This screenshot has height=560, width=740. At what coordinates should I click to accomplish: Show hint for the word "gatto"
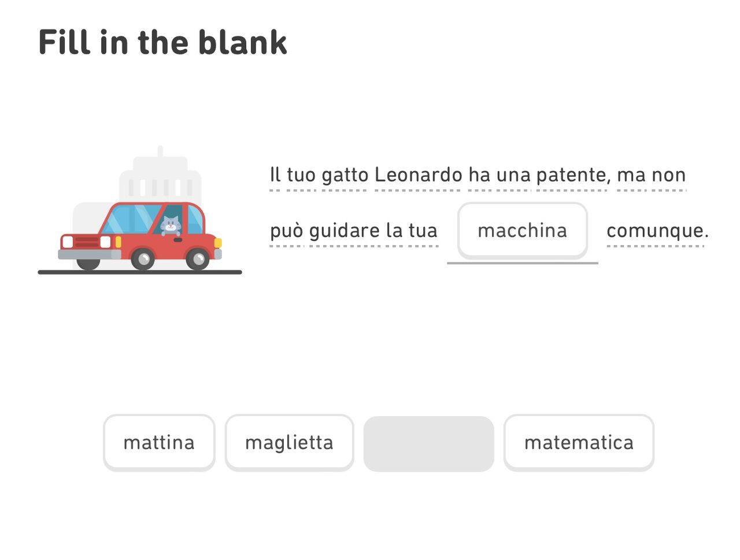pyautogui.click(x=345, y=175)
